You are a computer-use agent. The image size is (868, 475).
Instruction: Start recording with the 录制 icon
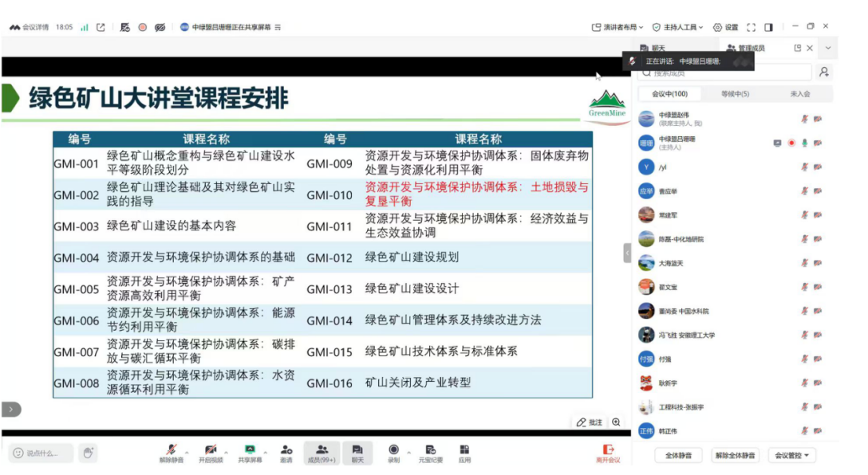393,451
